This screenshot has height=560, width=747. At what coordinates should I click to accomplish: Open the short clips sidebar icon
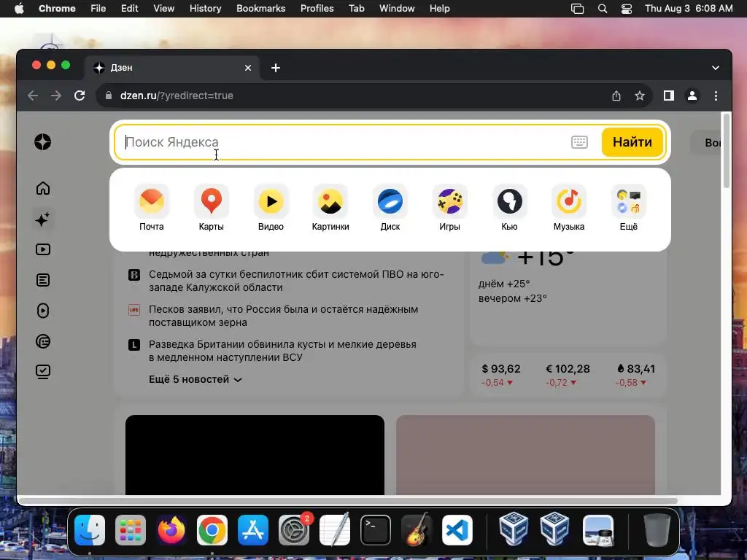[43, 311]
